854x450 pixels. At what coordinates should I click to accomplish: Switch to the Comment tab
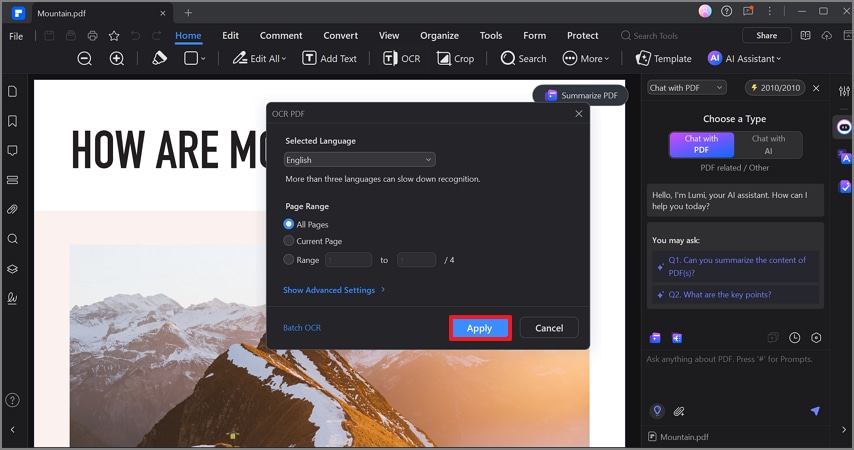pyautogui.click(x=281, y=35)
